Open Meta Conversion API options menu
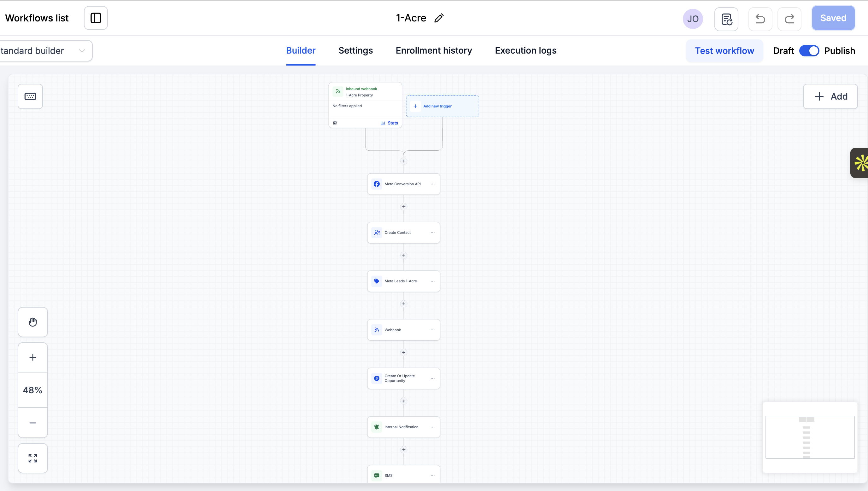Screen dimensions: 868x491 [433, 184]
